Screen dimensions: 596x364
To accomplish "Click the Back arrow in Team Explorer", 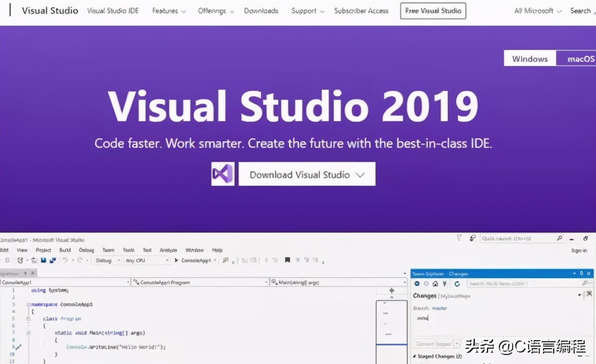I will click(417, 284).
